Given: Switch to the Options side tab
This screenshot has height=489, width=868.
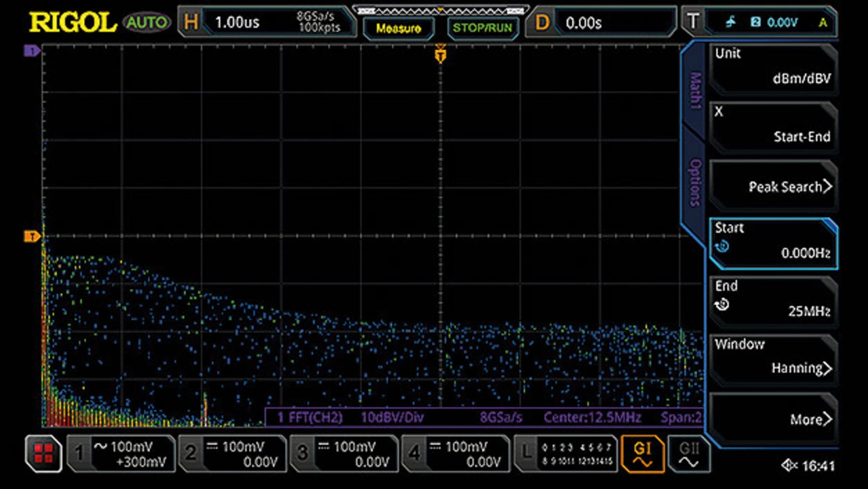Looking at the screenshot, I should pos(695,182).
